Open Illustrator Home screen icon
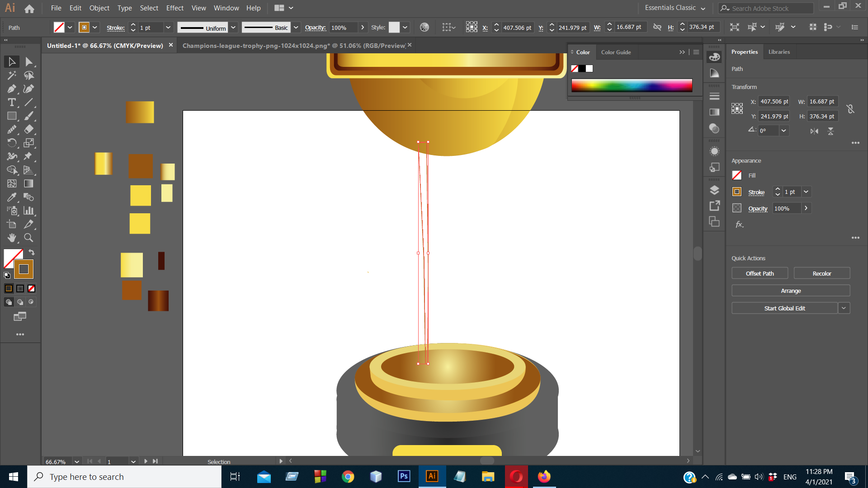868x488 pixels. [29, 8]
